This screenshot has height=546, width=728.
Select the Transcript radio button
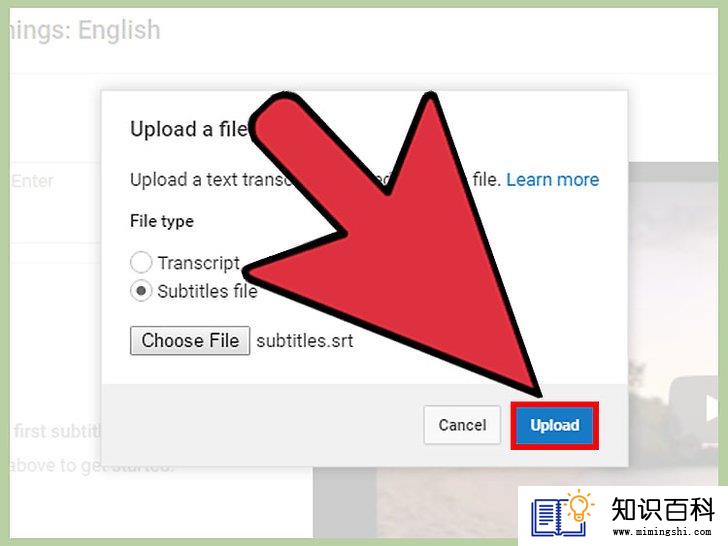[141, 262]
